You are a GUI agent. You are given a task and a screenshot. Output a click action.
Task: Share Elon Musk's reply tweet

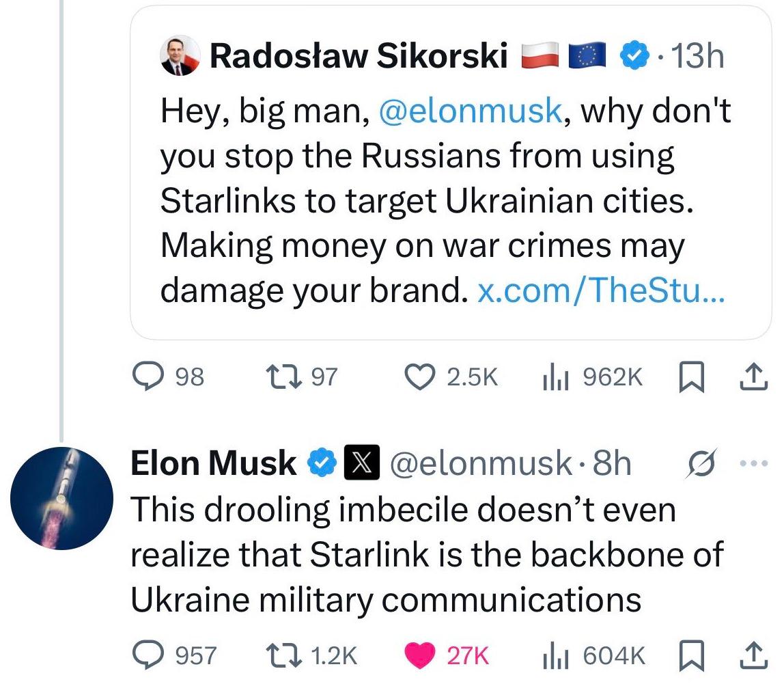[x=751, y=655]
